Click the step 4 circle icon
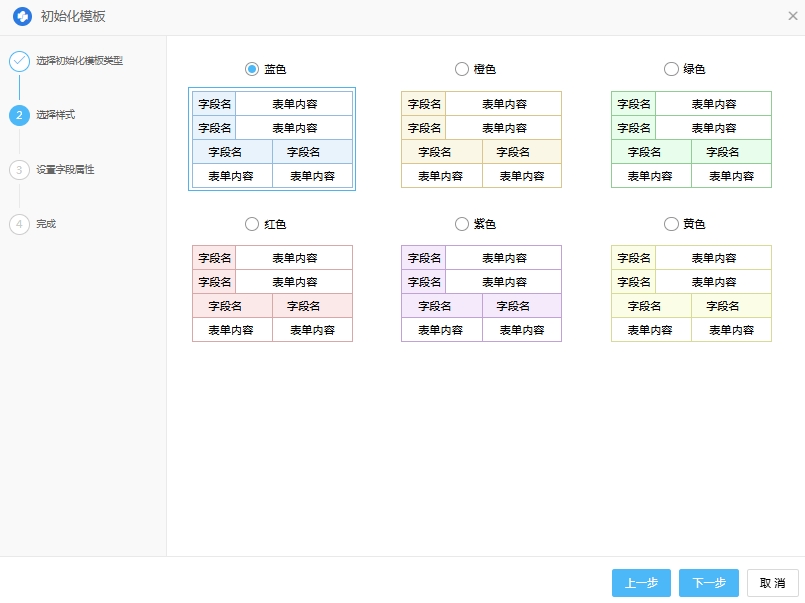Viewport: 805px width, 603px height. click(x=19, y=224)
